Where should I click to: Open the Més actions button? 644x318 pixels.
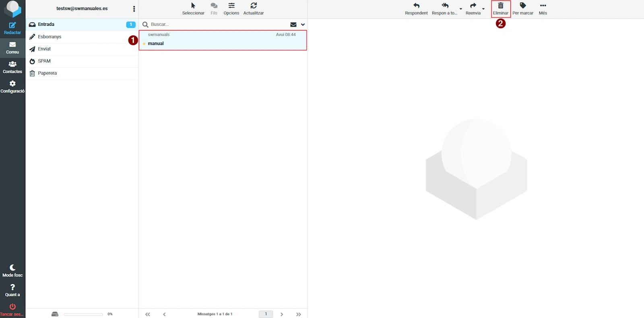click(x=543, y=6)
